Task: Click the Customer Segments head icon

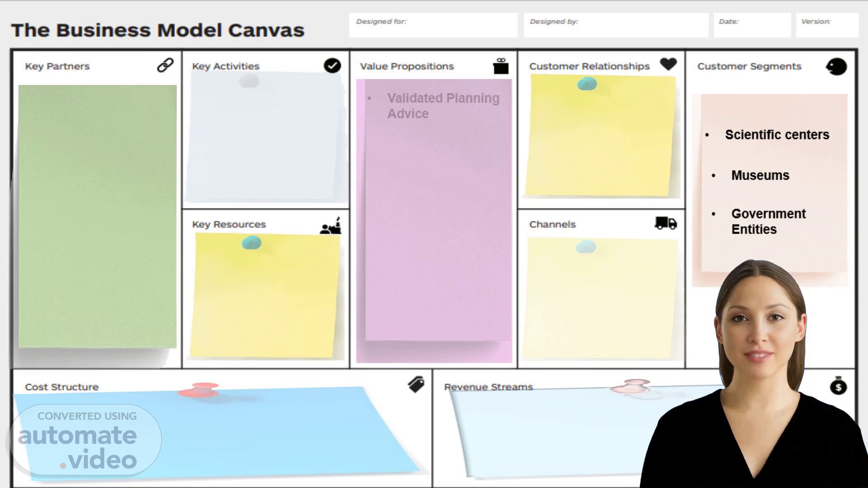Action: pos(836,67)
